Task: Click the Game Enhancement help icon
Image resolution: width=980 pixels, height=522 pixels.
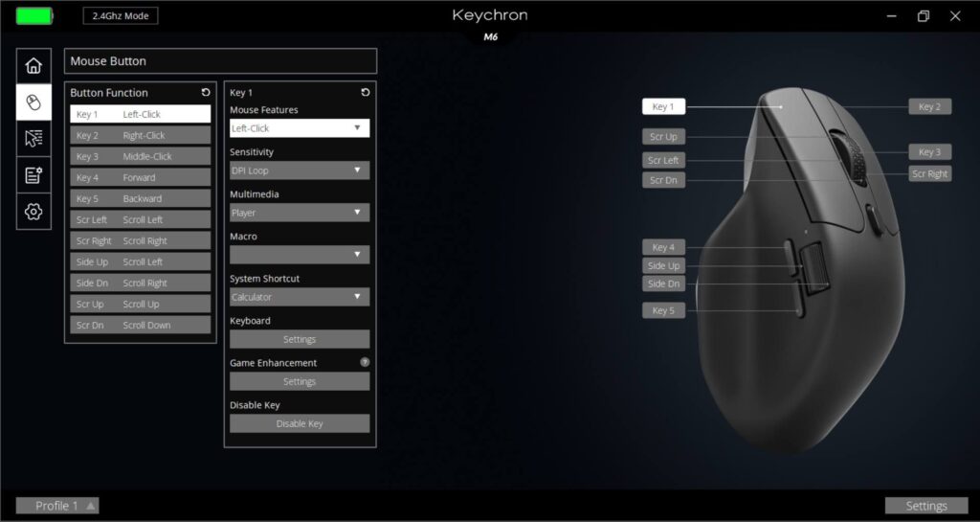Action: click(x=364, y=363)
